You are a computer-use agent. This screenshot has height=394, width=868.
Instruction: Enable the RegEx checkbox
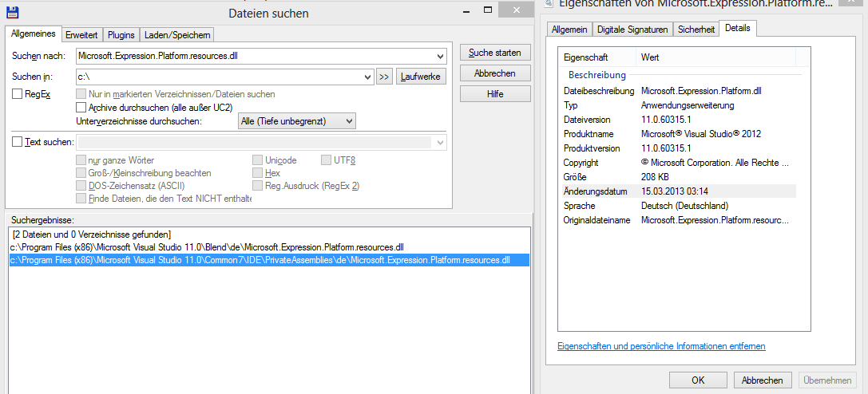(x=17, y=94)
